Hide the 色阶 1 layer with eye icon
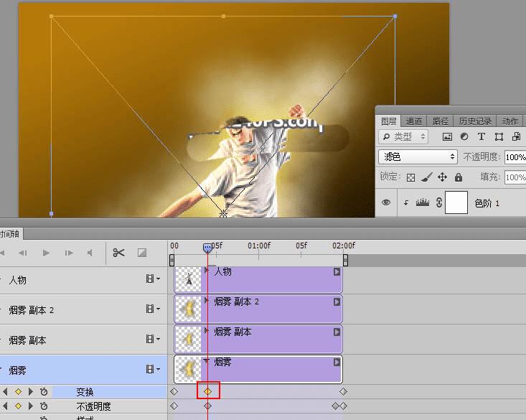Image resolution: width=526 pixels, height=420 pixels. tap(386, 202)
